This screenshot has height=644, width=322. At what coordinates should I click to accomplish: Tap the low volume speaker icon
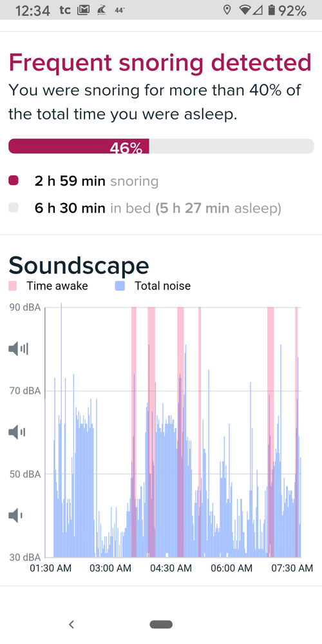coord(15,515)
